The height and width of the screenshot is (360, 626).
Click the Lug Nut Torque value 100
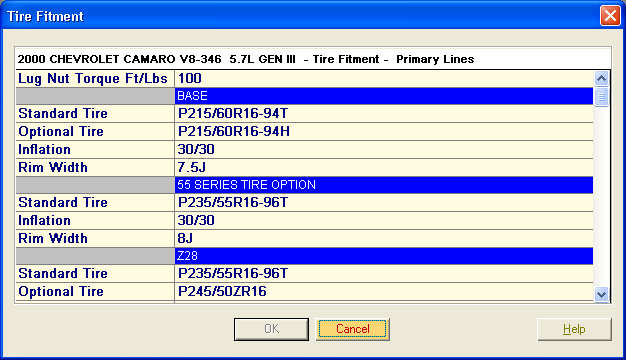coord(190,78)
